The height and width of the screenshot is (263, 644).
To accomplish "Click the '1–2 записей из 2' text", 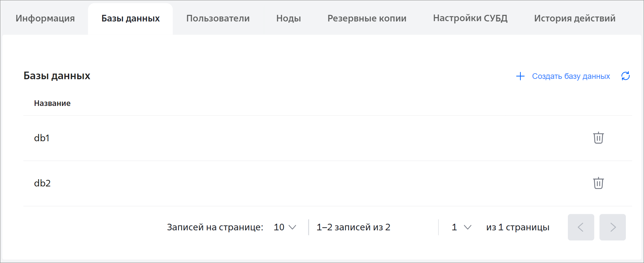I will point(353,227).
